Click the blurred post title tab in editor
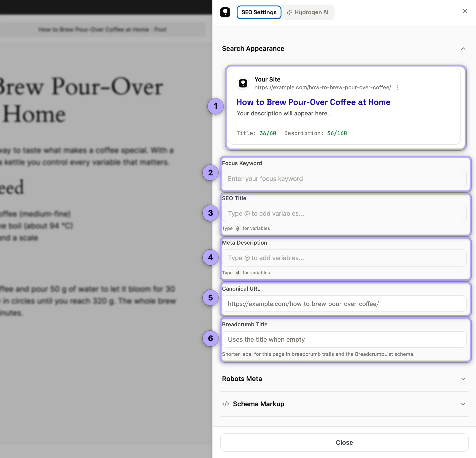The height and width of the screenshot is (458, 476). (x=103, y=30)
